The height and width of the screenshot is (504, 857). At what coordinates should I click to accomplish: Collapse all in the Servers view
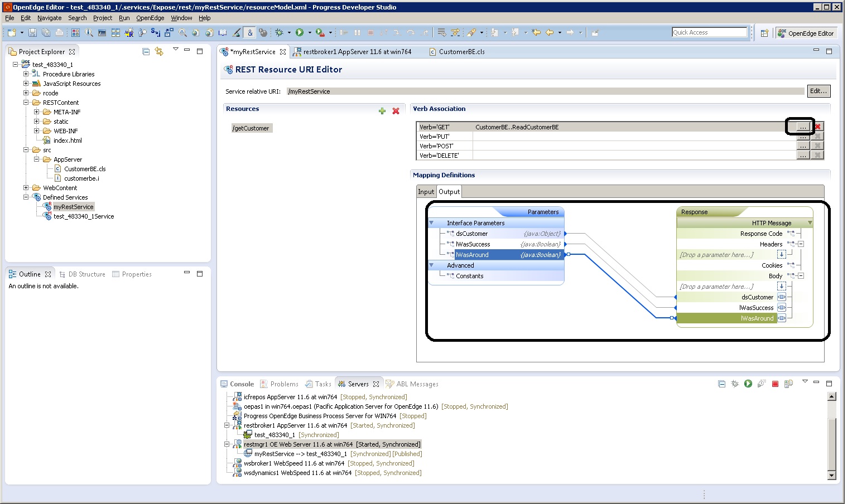(x=721, y=384)
